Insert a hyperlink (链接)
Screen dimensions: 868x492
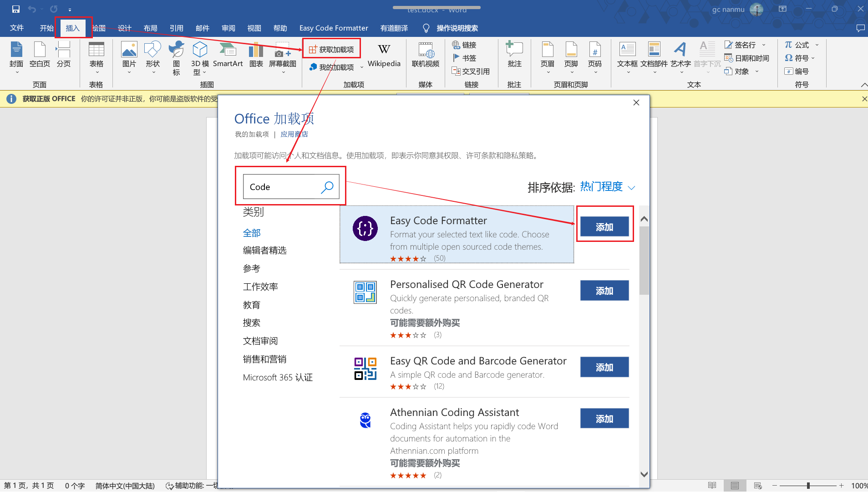464,45
